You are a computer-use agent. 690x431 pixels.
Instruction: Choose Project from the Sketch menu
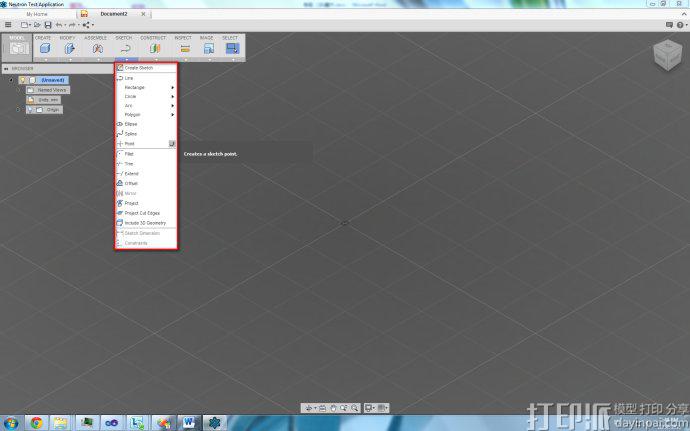point(146,203)
